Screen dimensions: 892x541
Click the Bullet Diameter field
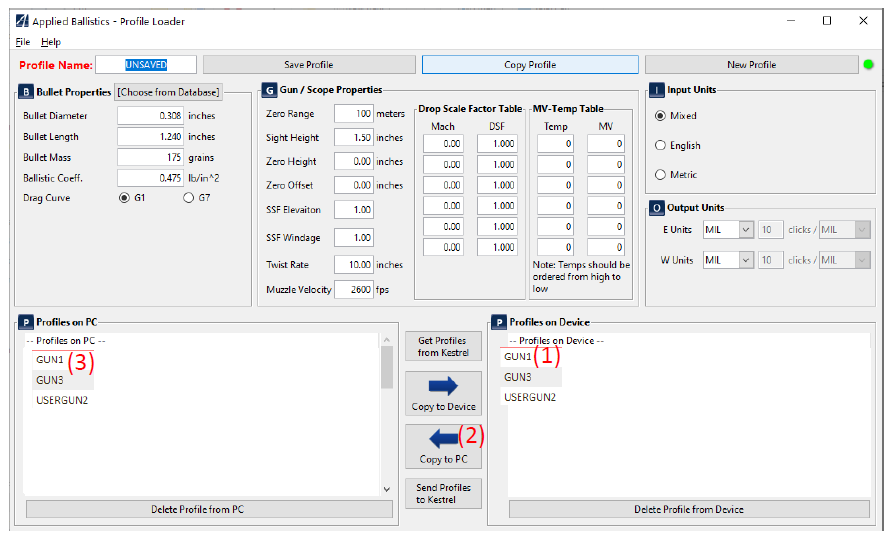point(150,115)
